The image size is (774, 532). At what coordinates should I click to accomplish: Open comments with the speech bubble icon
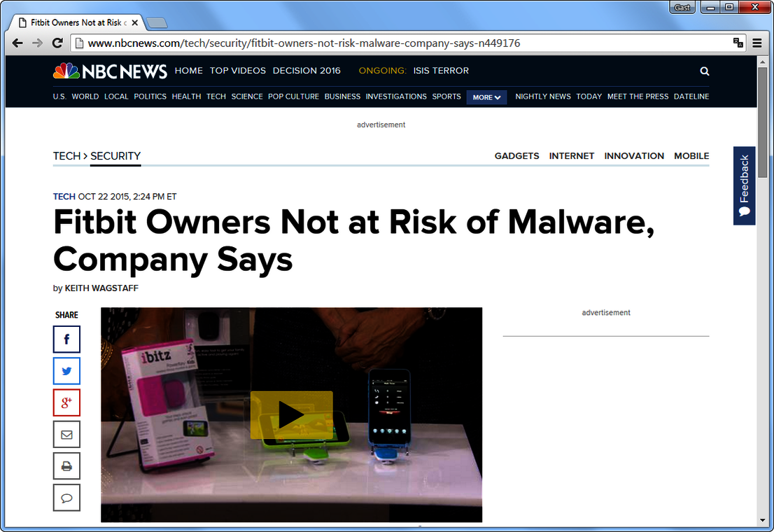point(66,497)
